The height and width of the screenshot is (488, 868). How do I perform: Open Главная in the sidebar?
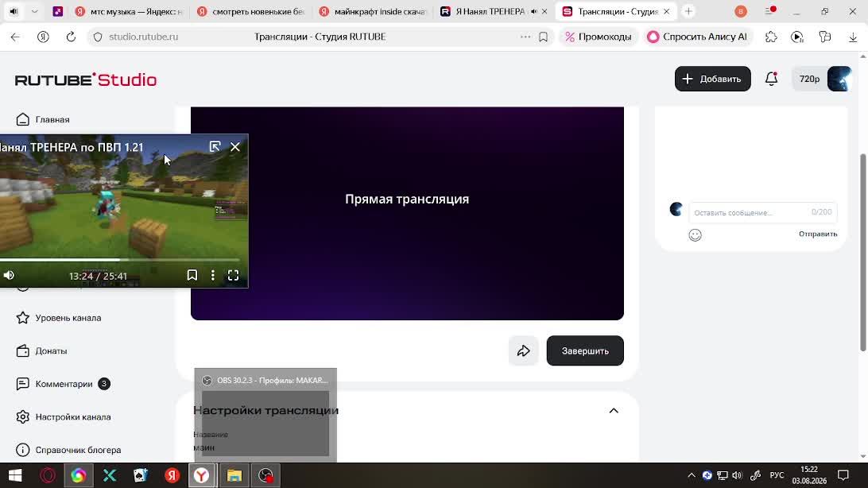tap(52, 119)
